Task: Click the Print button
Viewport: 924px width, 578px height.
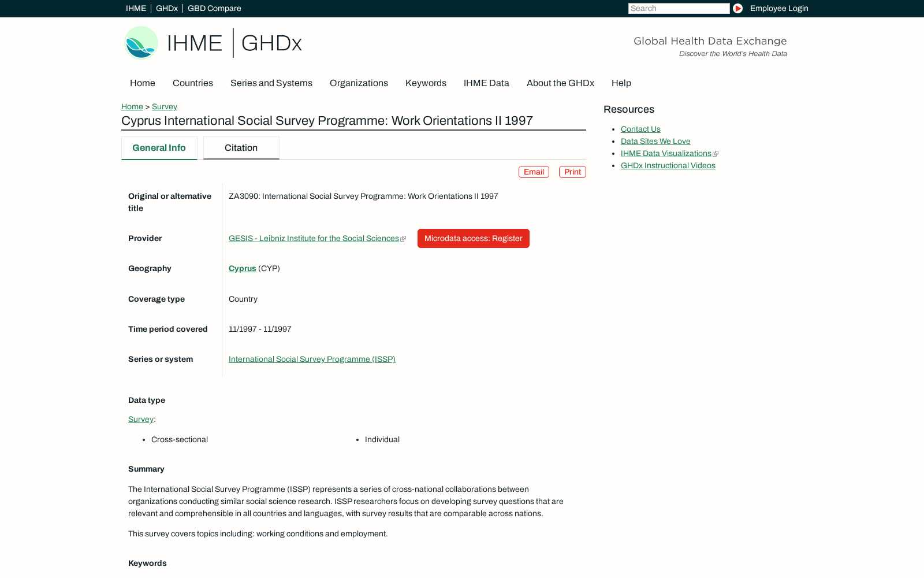Action: [572, 172]
